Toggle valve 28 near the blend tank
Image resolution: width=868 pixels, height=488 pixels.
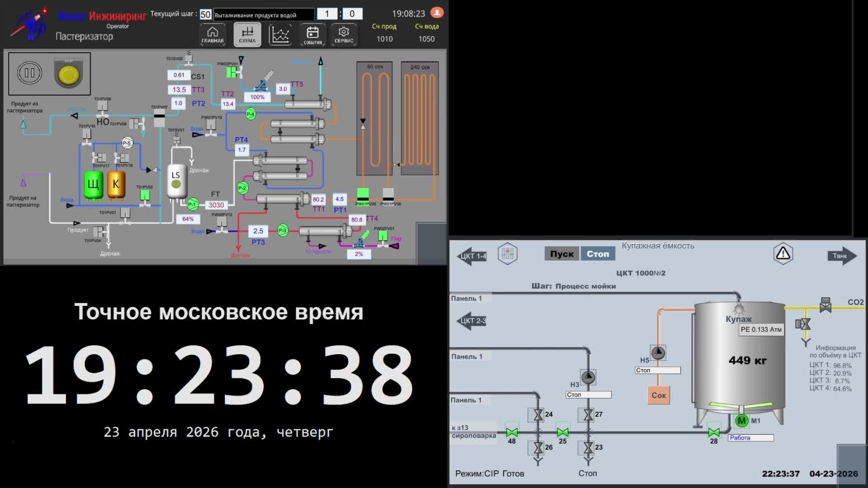[x=714, y=432]
